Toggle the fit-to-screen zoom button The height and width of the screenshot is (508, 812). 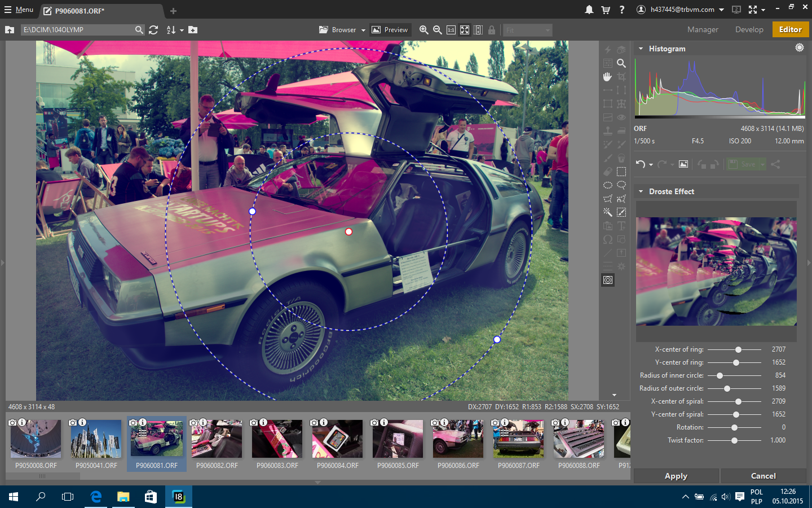465,30
